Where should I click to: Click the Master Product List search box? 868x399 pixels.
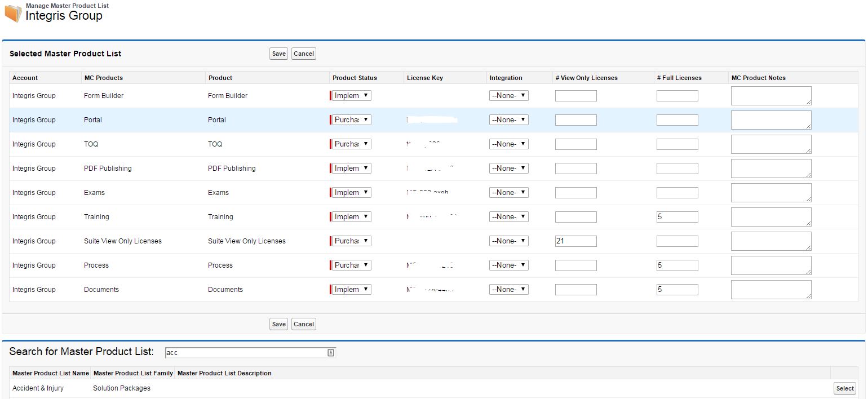[x=246, y=353]
